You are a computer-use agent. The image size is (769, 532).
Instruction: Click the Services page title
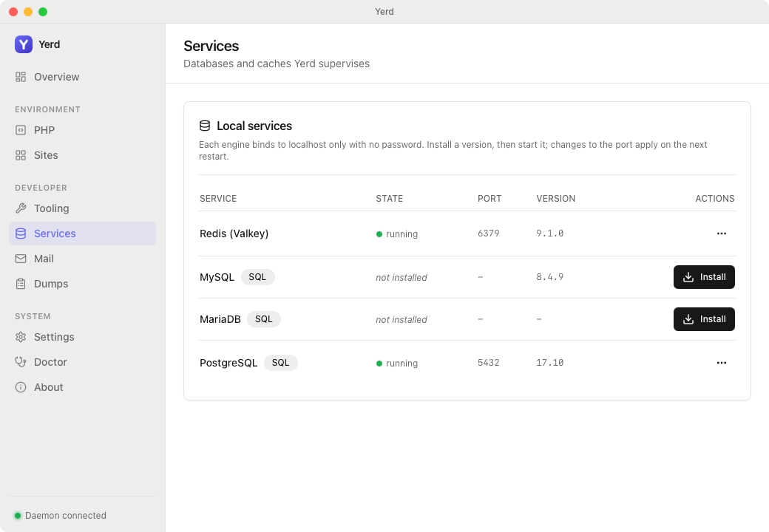pos(211,46)
